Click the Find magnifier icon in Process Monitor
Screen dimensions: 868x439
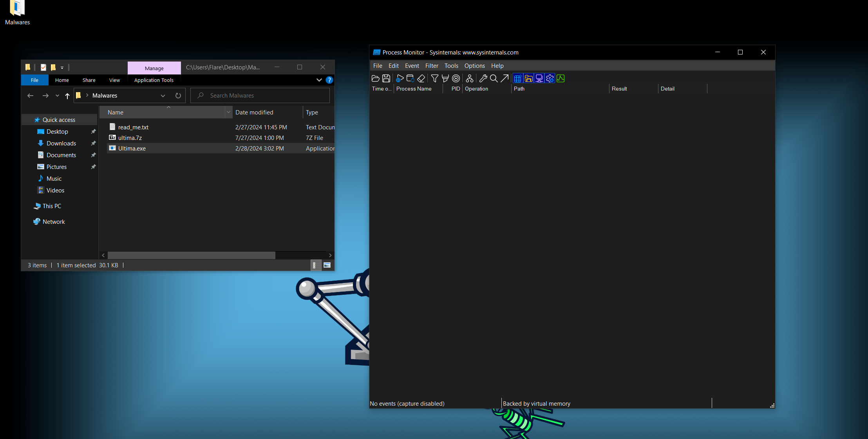tap(494, 78)
